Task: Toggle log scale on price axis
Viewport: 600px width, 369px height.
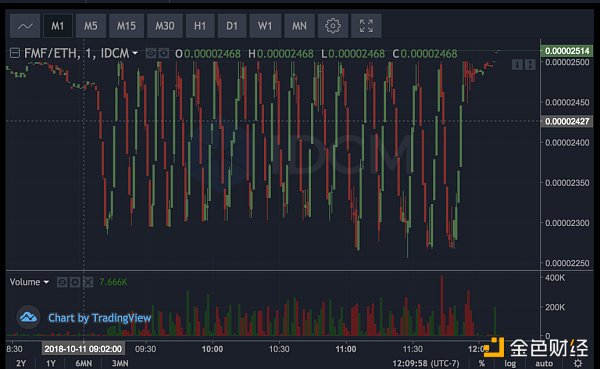Action: (510, 363)
